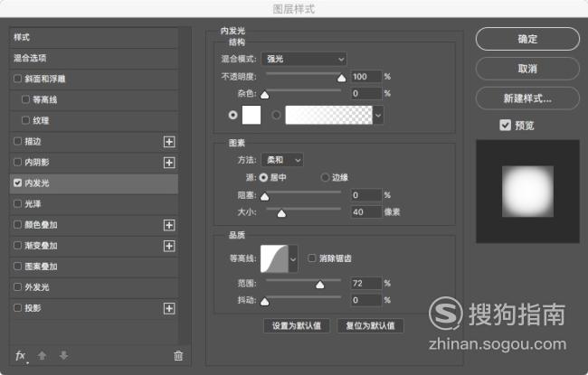
Task: Click the 设置为默认值 button
Action: click(x=297, y=325)
